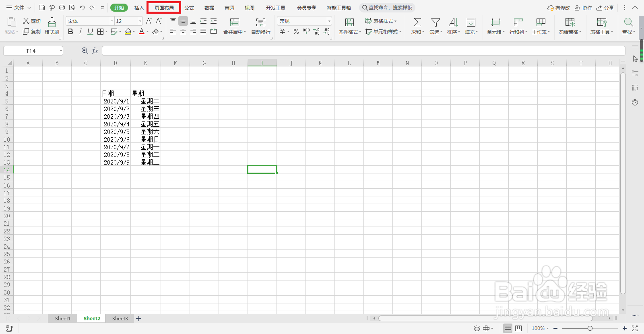Open the zoom level 100% dropdown

[x=547, y=328]
